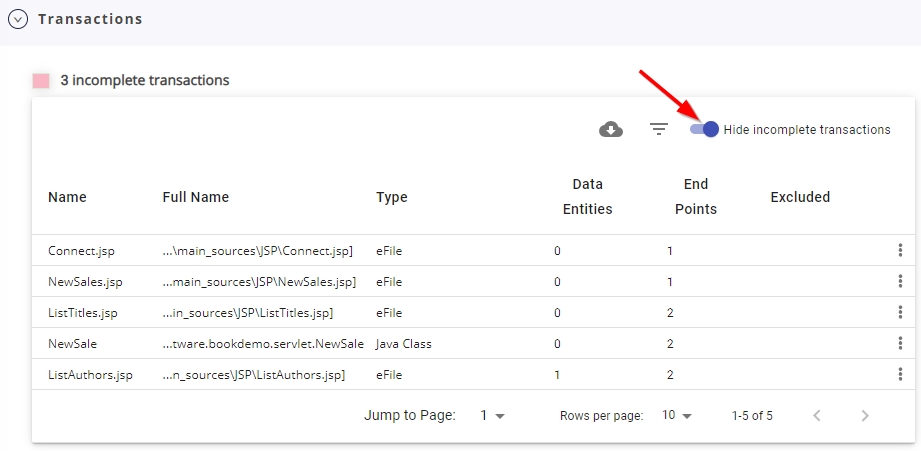921x451 pixels.
Task: Open more options for NewSales.jsp row
Action: pos(900,281)
